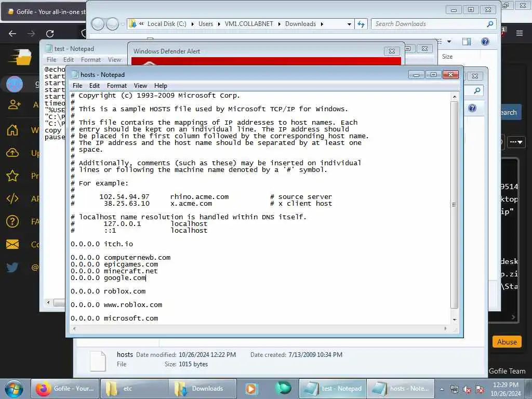Click in the Search Downloads field
The width and height of the screenshot is (532, 399).
(429, 24)
